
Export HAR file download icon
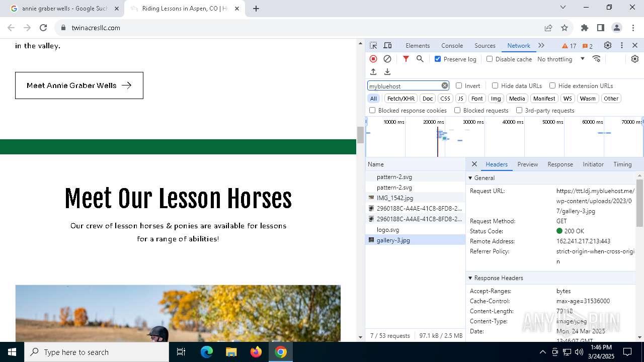[x=387, y=72]
